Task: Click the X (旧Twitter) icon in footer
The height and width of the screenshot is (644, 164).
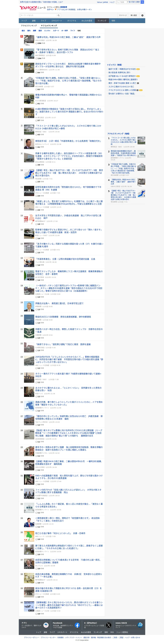Action: tap(109, 625)
